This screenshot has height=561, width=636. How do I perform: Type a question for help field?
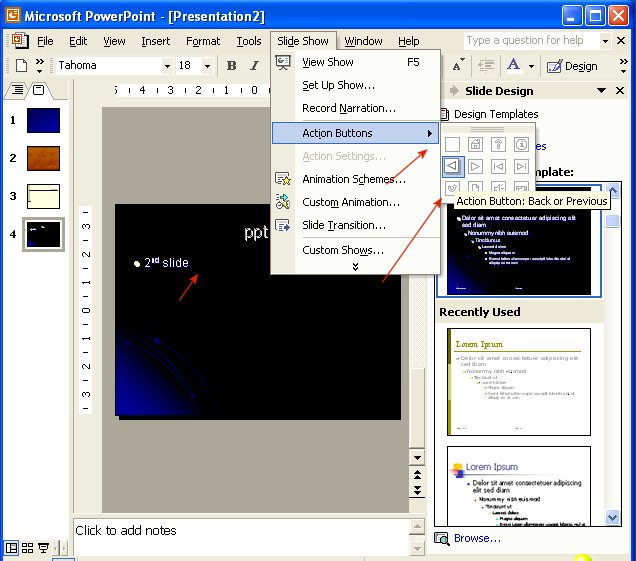pyautogui.click(x=531, y=41)
